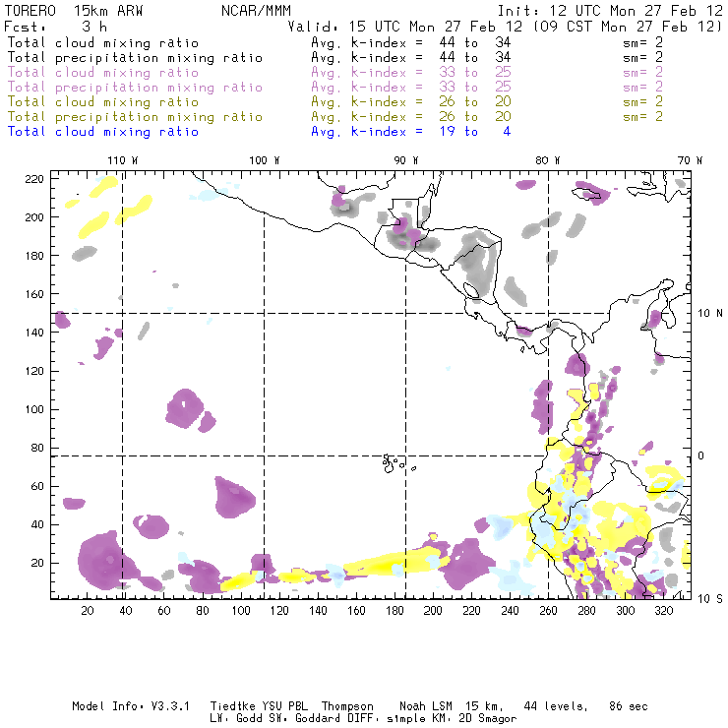Click '40' on the horizontal axis
The height and width of the screenshot is (728, 728).
[126, 611]
